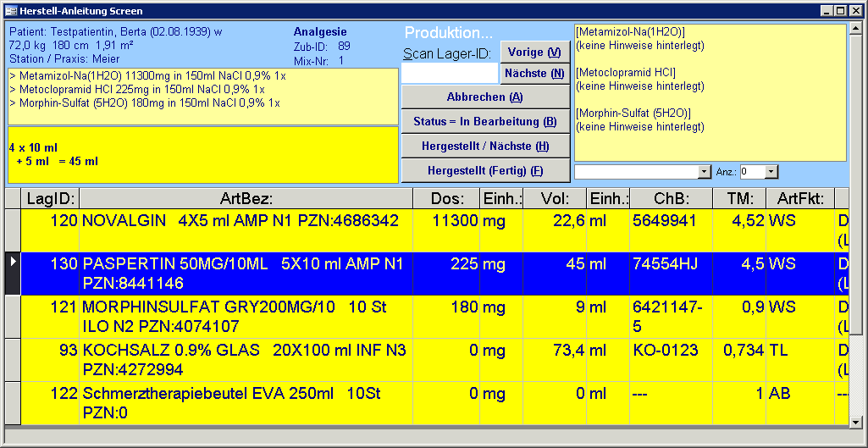Click dose cell 180
This screenshot has height=448, width=868.
[447, 317]
